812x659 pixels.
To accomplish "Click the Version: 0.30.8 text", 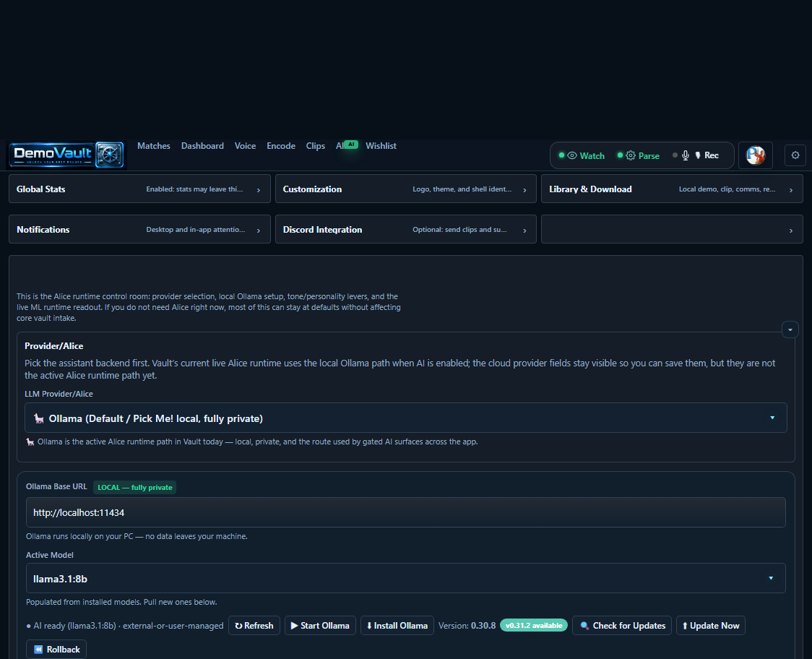I will (467, 626).
